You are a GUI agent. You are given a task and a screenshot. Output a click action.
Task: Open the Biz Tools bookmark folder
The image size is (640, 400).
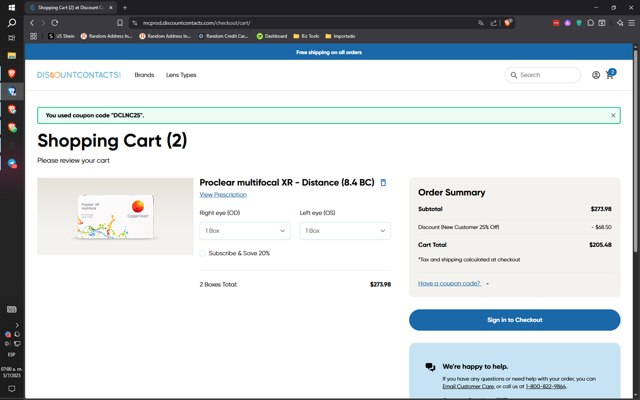pyautogui.click(x=306, y=36)
